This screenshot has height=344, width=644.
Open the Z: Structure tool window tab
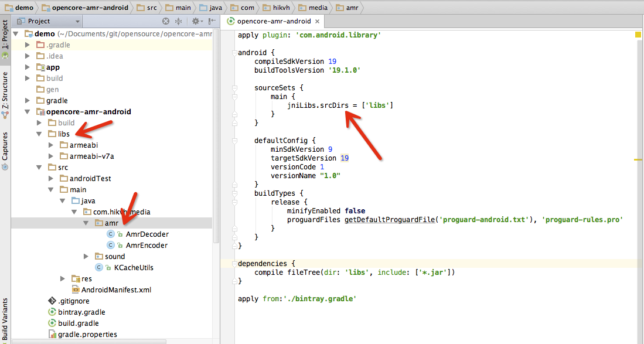click(5, 94)
